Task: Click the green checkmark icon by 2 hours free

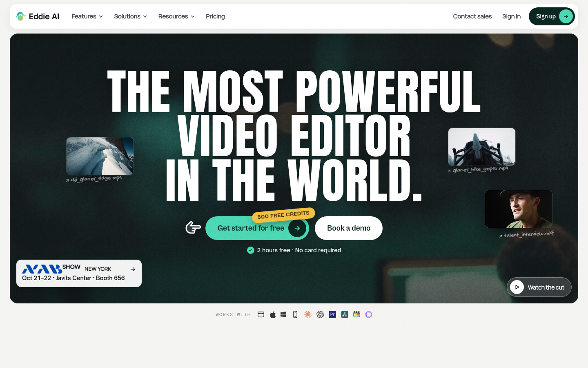Action: [251, 250]
